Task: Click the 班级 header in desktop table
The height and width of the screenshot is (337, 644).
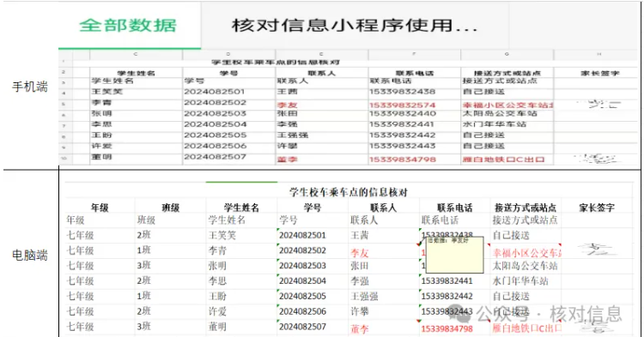Action: [x=171, y=208]
